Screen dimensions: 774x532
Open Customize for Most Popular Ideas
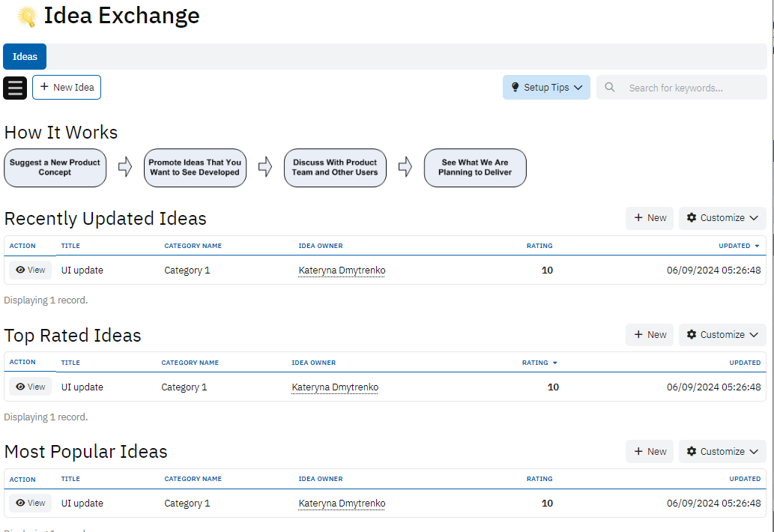722,452
